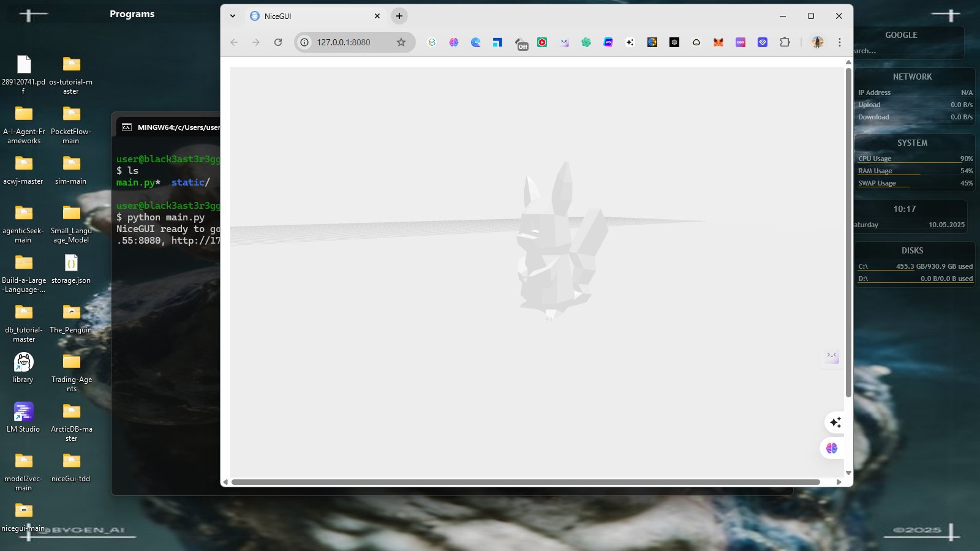Reload the NiceGUI page in the browser
Viewport: 980px width, 551px height.
[278, 42]
